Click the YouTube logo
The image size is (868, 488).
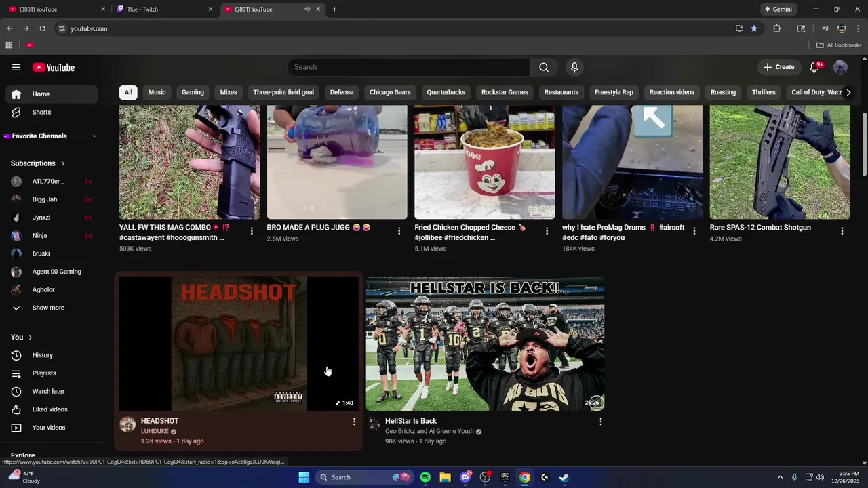pos(54,67)
